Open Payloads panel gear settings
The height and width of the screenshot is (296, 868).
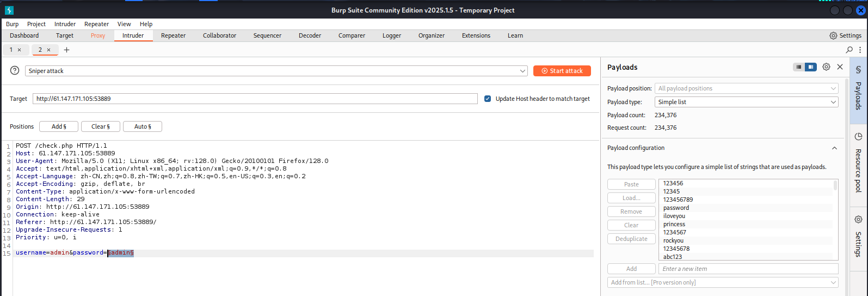coord(826,67)
